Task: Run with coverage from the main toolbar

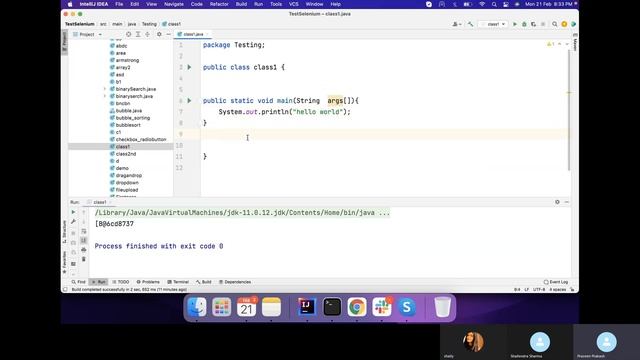Action: pos(533,24)
